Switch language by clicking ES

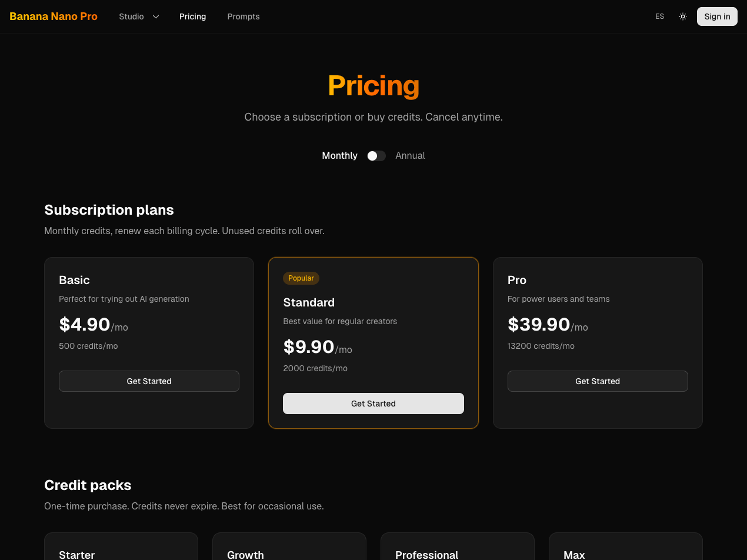point(659,16)
